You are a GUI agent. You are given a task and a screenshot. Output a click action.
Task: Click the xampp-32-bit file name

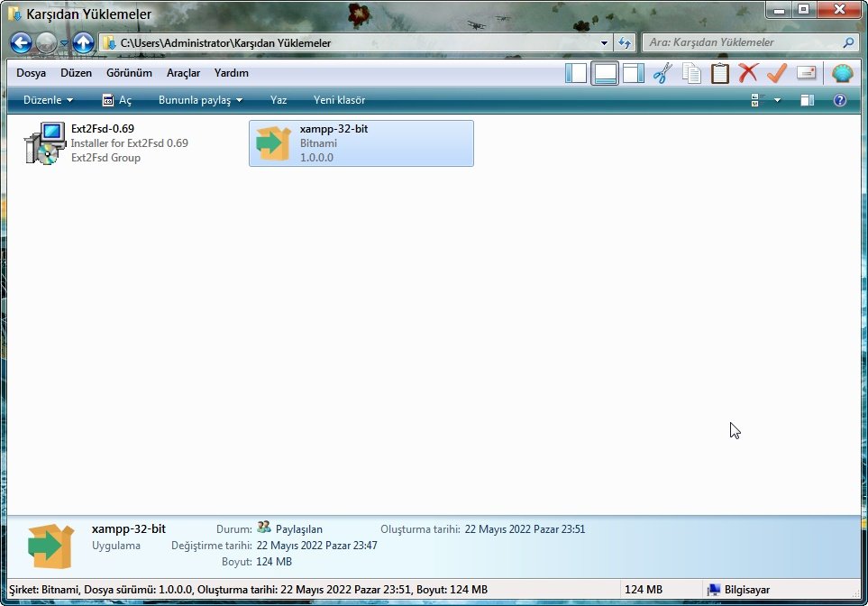tap(333, 129)
